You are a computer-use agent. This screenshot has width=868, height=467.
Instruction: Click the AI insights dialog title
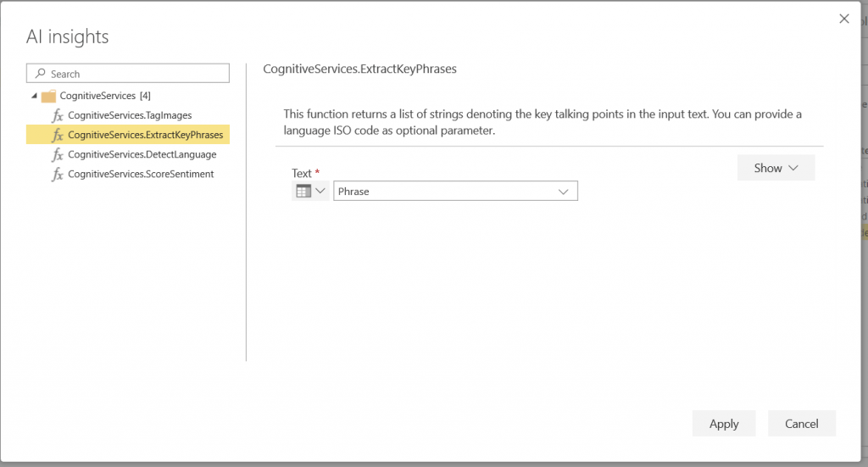68,36
